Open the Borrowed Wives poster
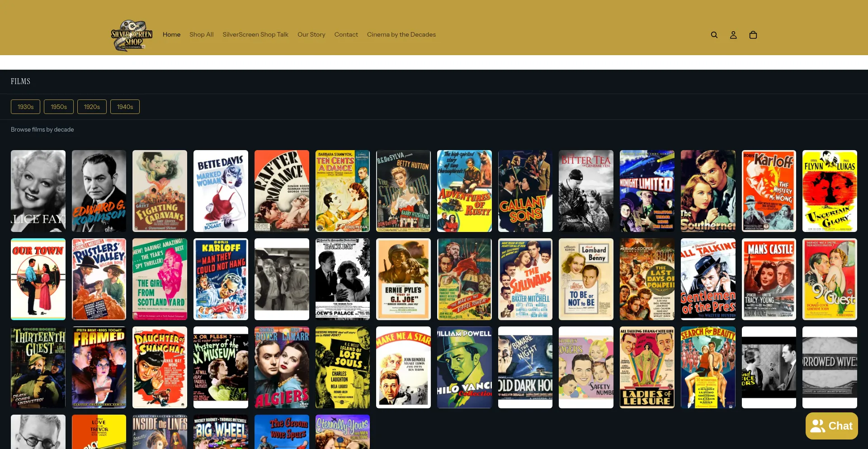 830,367
